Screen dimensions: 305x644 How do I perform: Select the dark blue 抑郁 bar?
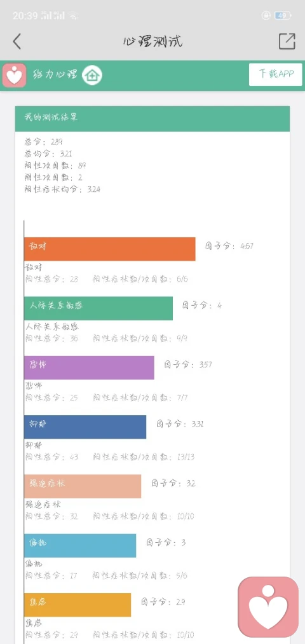click(x=85, y=427)
